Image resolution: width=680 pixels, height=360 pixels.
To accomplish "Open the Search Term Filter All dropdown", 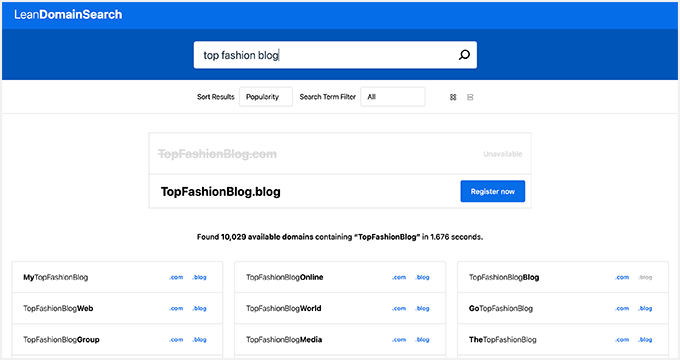I will point(393,97).
